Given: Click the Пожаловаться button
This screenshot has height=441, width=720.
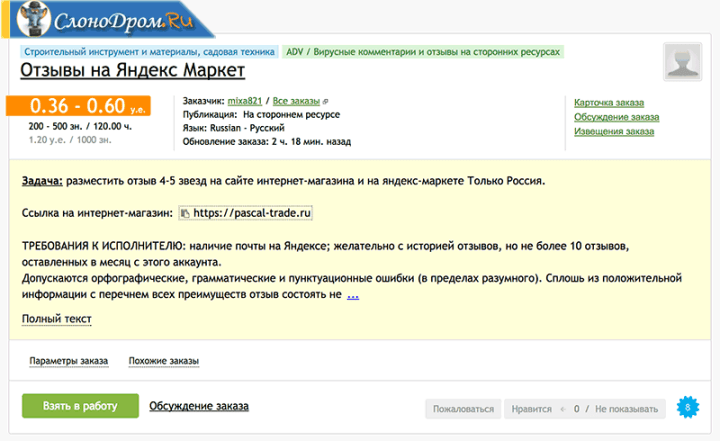Looking at the screenshot, I should (x=463, y=409).
